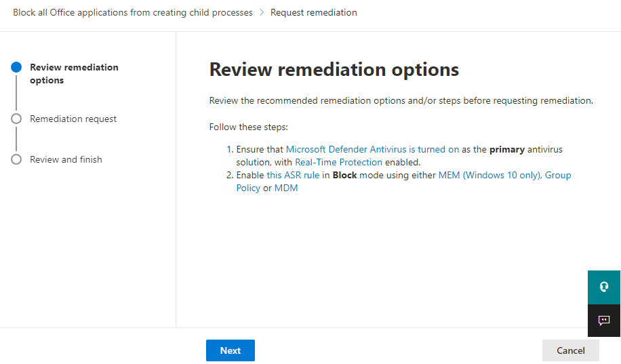Select the Request remediation breadcrumb
Viewport: 621px width, 364px height.
(313, 12)
